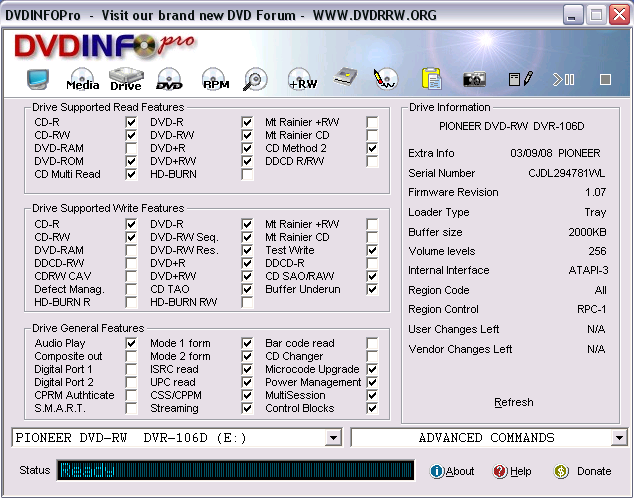Screen dimensions: 634x499
Task: Click the green Donate dollar icon
Action: [561, 471]
